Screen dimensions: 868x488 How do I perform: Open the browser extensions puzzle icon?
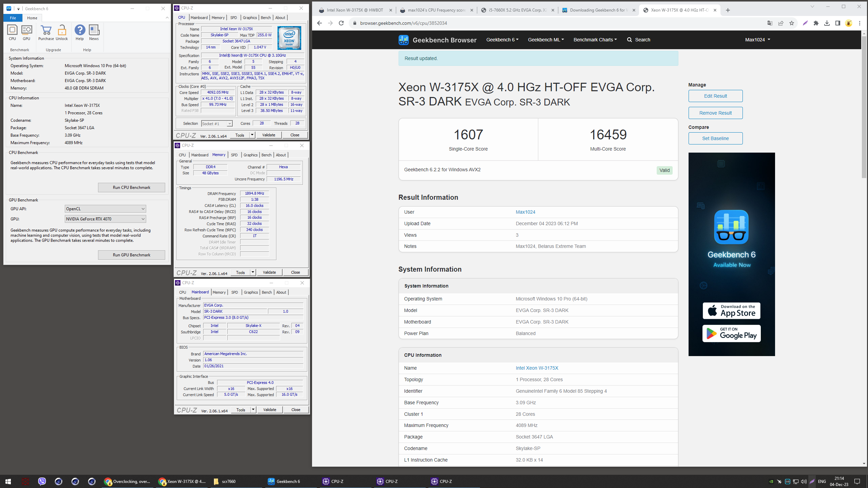click(x=816, y=23)
